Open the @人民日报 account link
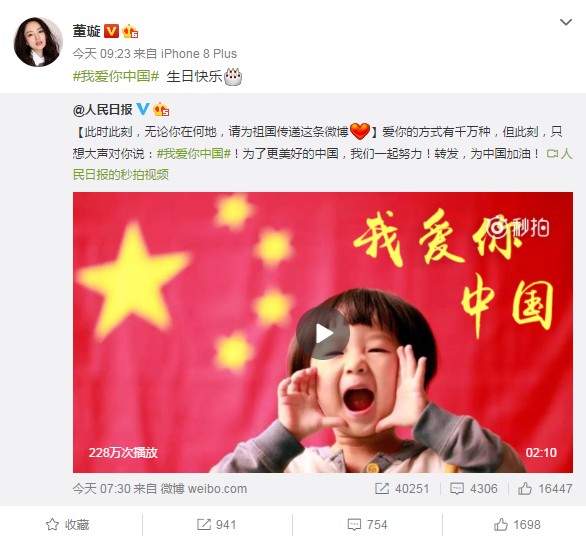The image size is (586, 538). coord(103,109)
